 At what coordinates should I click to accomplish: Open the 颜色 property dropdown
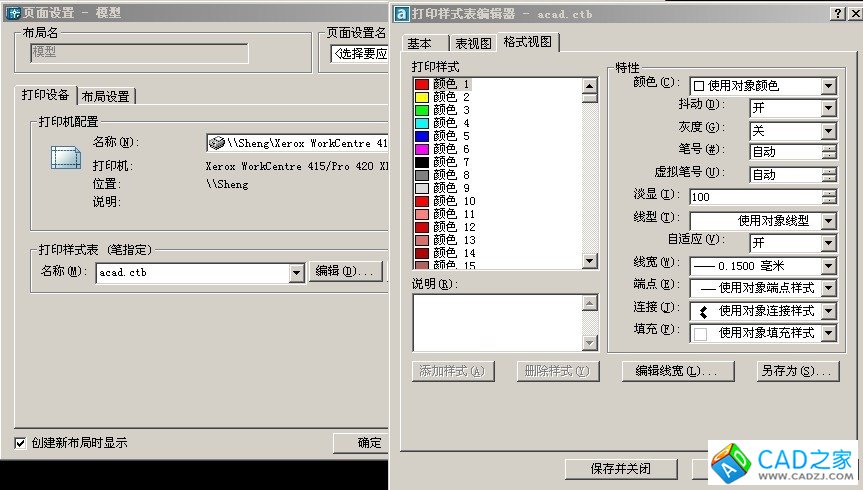828,86
